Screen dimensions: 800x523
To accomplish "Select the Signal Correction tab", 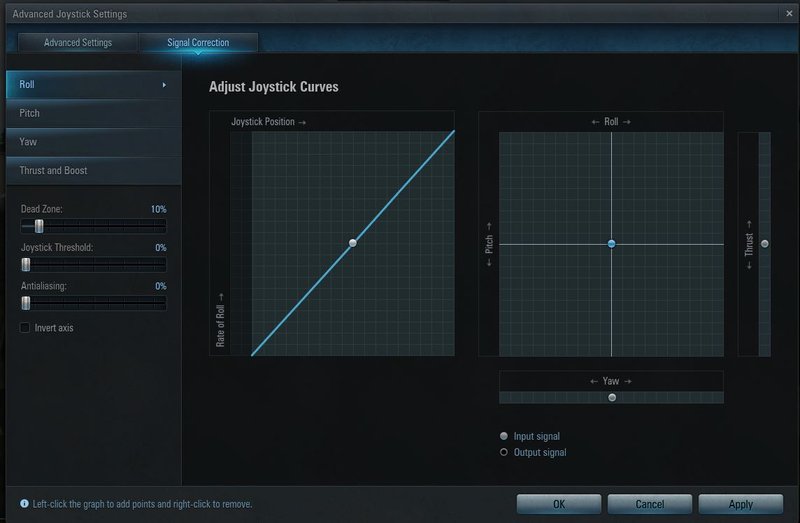I will click(198, 42).
